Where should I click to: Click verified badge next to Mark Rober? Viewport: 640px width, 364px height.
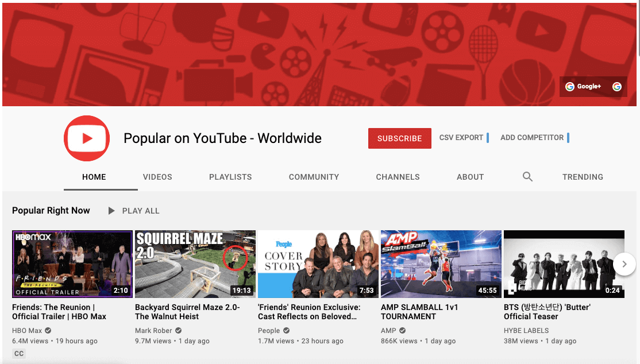pos(178,331)
